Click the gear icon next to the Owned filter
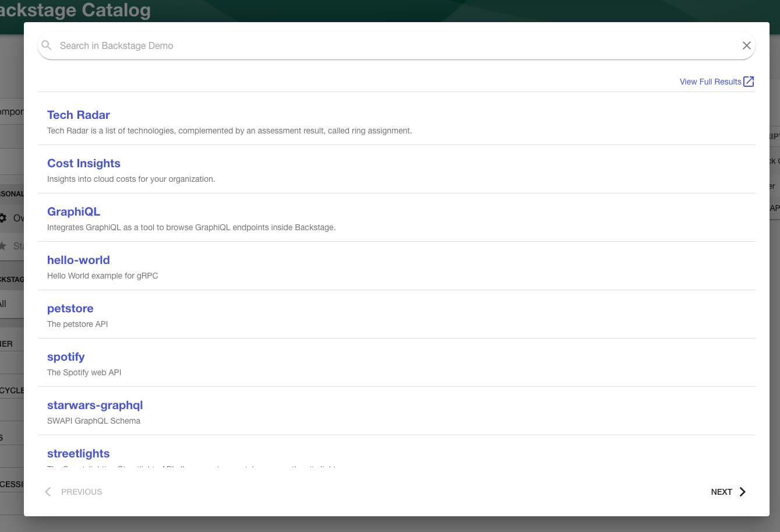780x532 pixels. (5, 217)
